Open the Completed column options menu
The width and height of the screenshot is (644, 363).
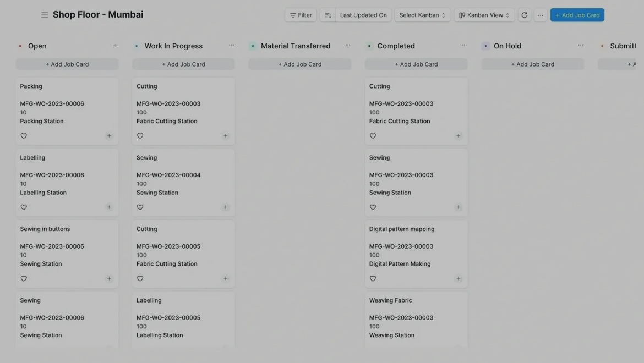(464, 45)
